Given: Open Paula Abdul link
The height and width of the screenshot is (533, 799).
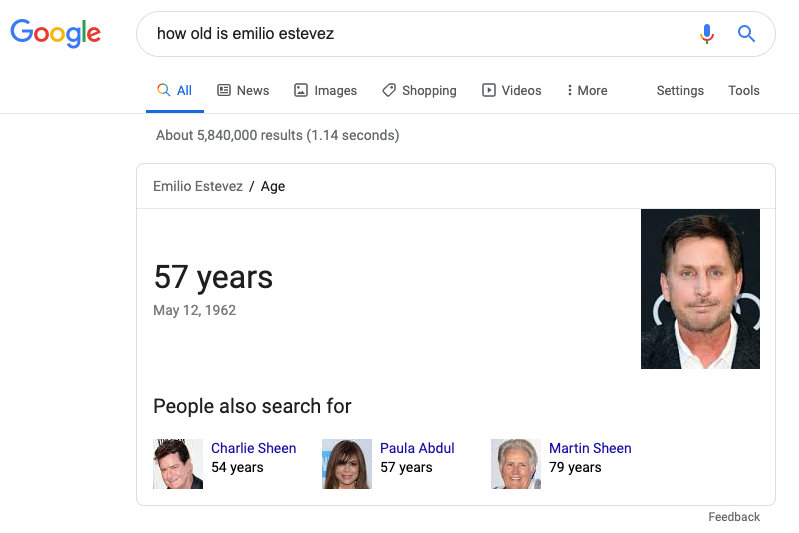Looking at the screenshot, I should [417, 448].
